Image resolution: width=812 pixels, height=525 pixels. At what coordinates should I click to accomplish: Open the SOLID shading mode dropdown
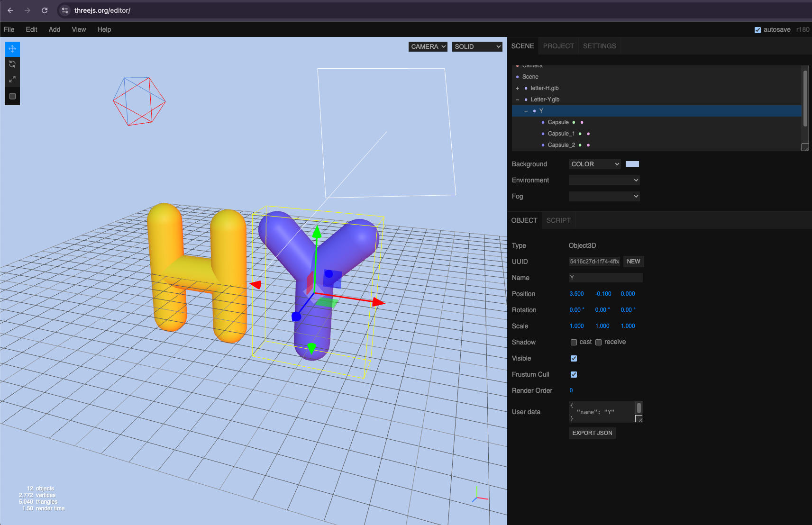(477, 46)
